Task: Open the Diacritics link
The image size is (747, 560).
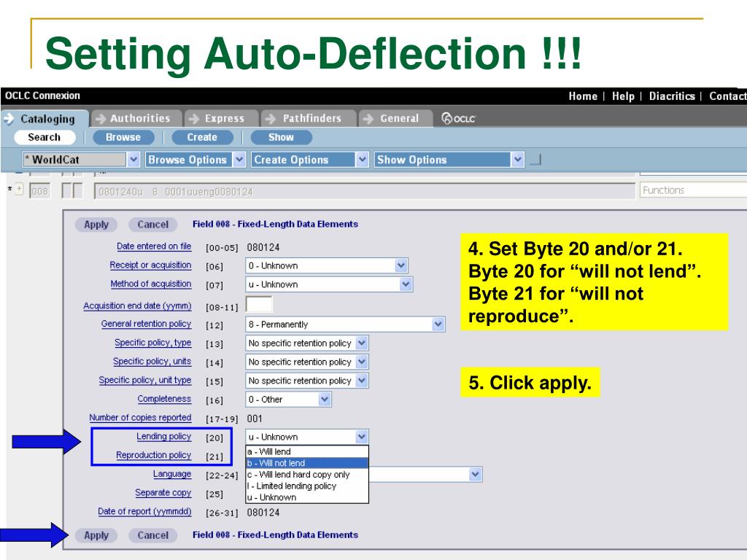Action: pos(672,96)
